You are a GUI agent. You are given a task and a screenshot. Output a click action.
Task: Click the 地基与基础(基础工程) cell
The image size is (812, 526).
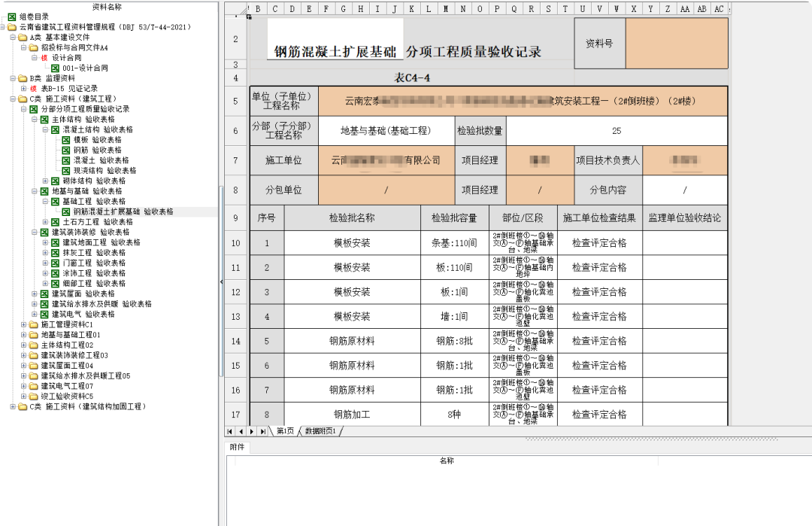[386, 131]
